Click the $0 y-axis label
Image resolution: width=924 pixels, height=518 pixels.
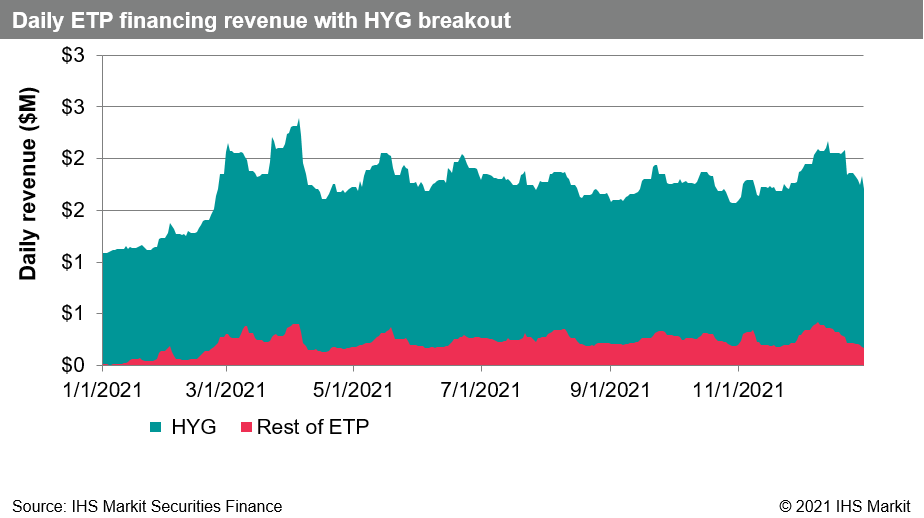[x=74, y=365]
